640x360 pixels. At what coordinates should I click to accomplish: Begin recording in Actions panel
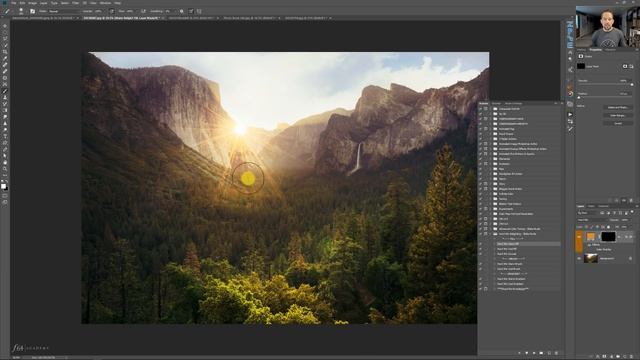(x=527, y=353)
